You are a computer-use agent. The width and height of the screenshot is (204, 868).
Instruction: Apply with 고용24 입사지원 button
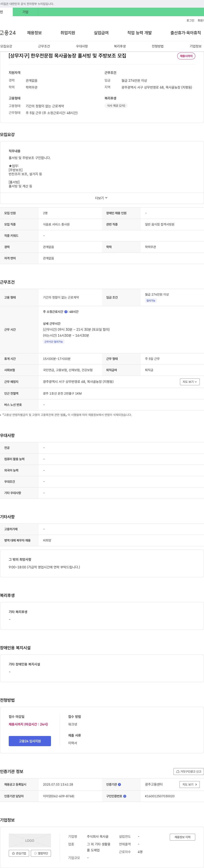point(30,741)
